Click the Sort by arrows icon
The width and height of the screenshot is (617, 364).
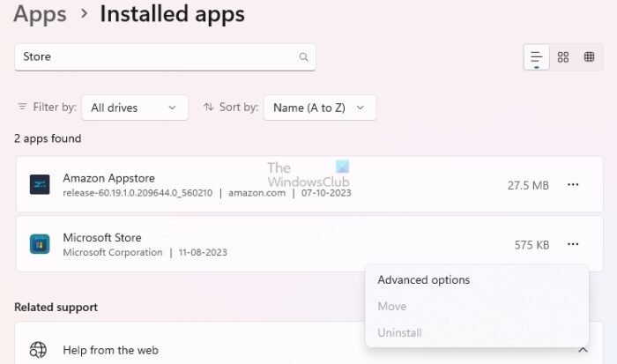[x=209, y=108]
